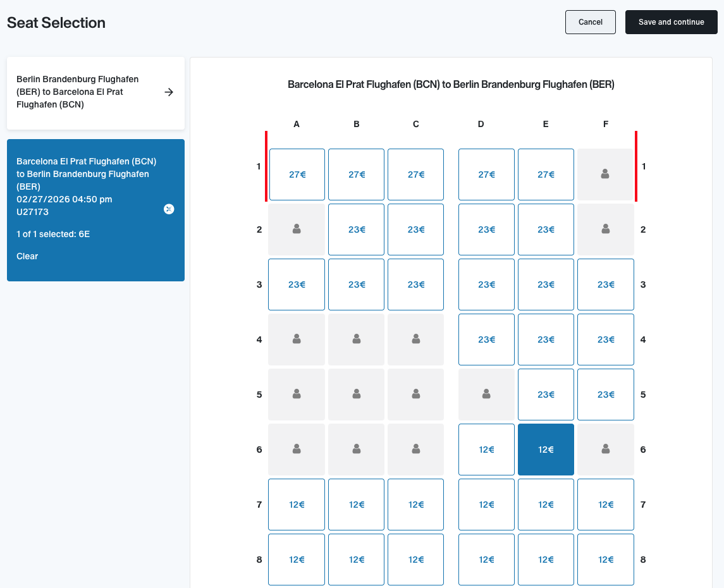Pick seat 7E for 12€
724x588 pixels.
546,505
